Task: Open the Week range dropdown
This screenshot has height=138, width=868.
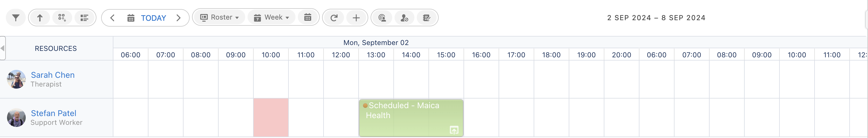Action: 272,18
